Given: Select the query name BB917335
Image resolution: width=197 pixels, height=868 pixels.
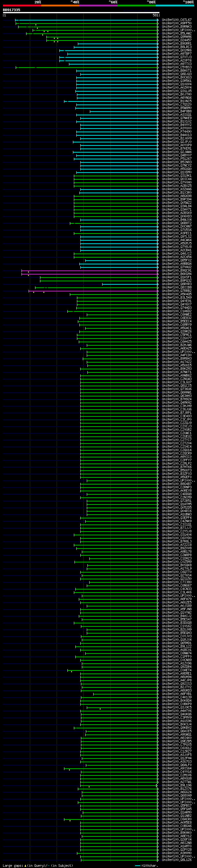Looking at the screenshot, I should tap(11, 10).
